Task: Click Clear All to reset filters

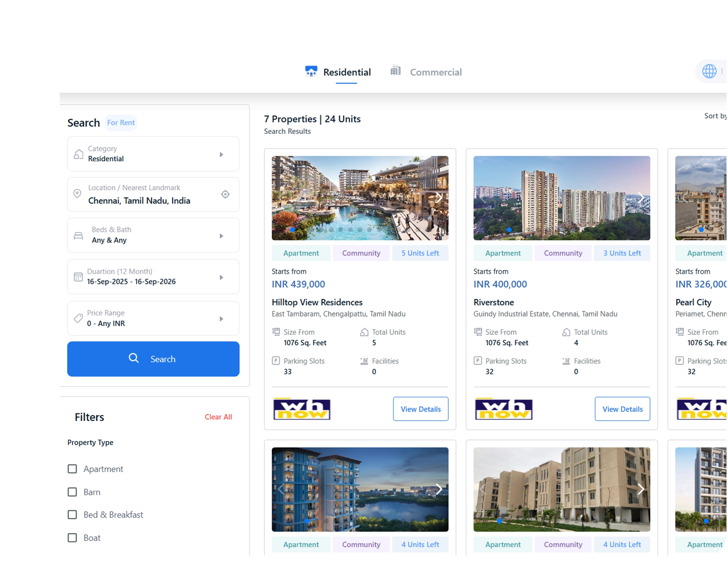Action: click(x=218, y=416)
